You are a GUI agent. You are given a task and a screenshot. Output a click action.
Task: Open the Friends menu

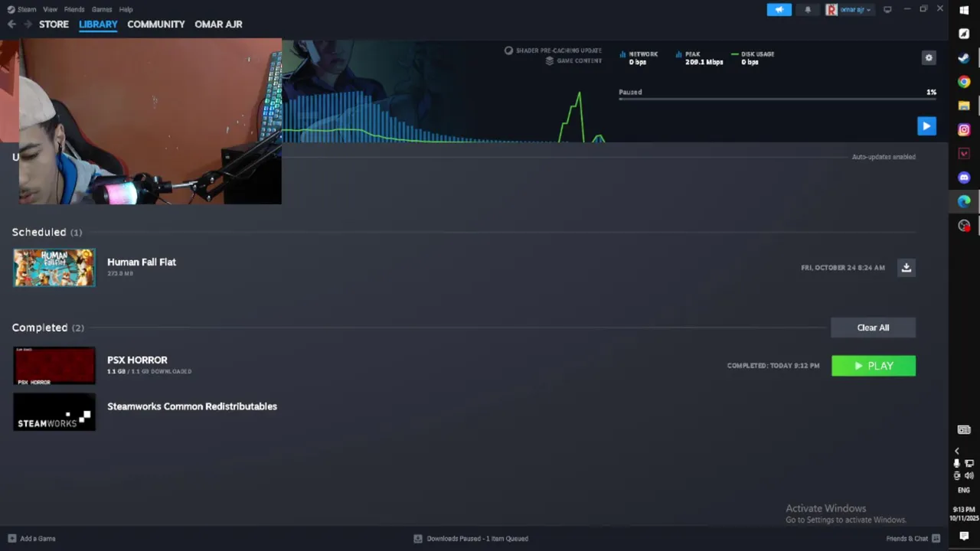coord(74,9)
